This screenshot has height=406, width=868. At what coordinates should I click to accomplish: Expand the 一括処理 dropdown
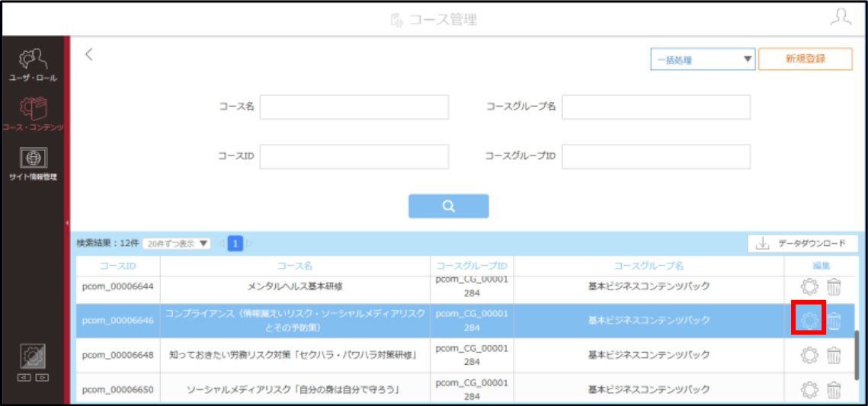(x=703, y=59)
